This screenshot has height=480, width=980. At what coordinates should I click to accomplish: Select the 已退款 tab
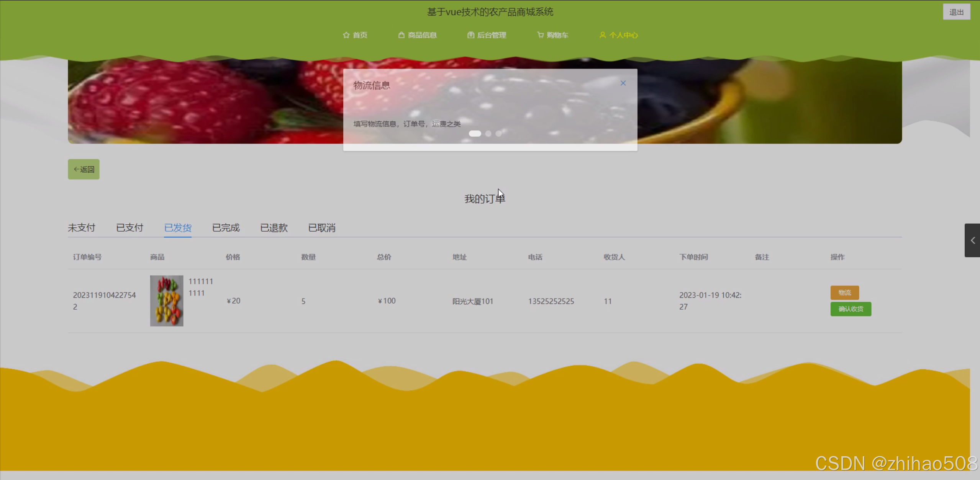pyautogui.click(x=273, y=227)
